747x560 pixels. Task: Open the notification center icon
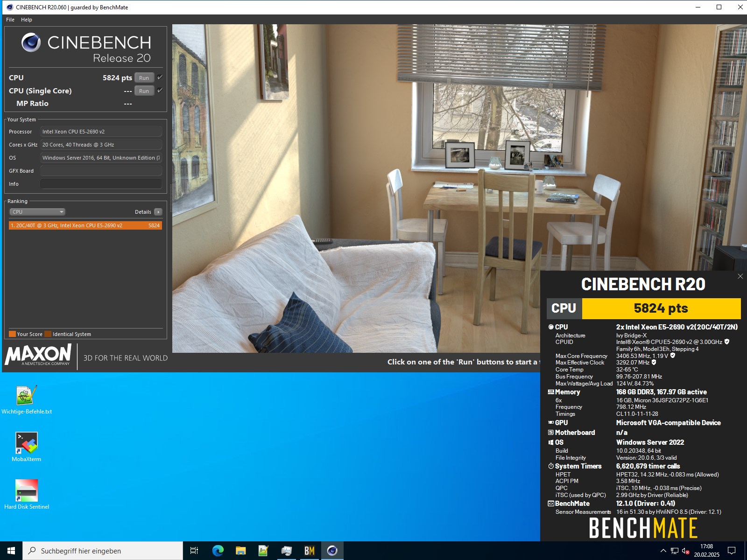[732, 551]
